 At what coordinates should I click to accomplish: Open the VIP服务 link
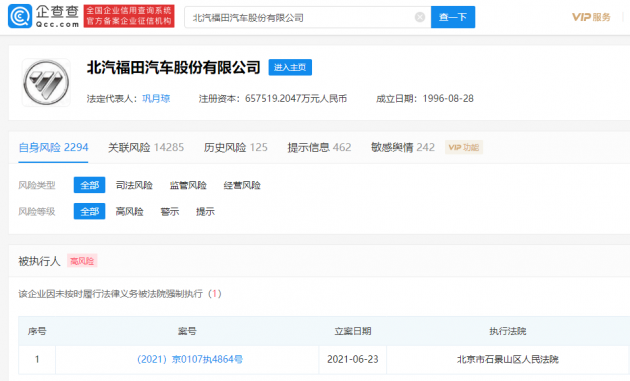coord(591,17)
